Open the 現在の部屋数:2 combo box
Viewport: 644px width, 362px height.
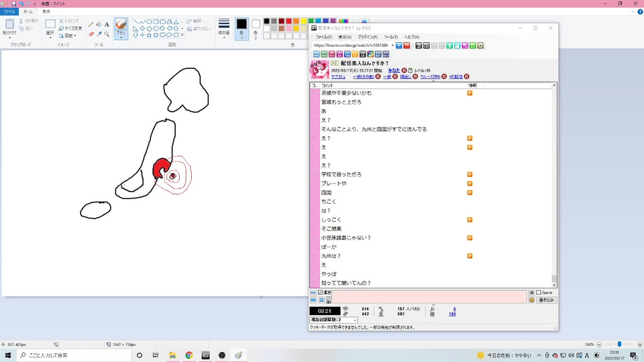pyautogui.click(x=333, y=320)
